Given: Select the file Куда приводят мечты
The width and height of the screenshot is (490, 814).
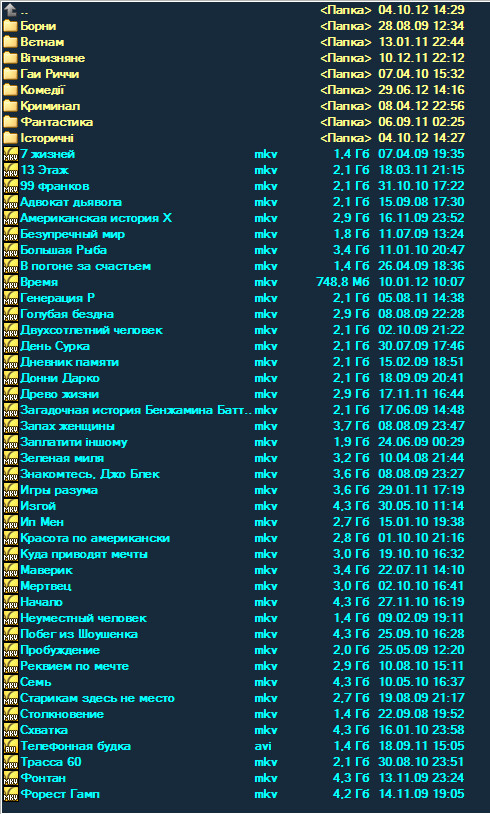Looking at the screenshot, I should point(84,555).
